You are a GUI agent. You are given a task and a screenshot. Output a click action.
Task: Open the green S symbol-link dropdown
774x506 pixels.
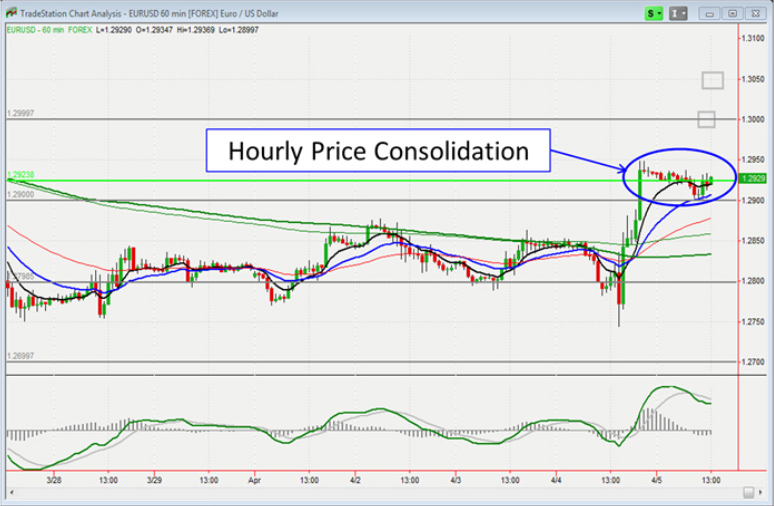click(x=654, y=13)
